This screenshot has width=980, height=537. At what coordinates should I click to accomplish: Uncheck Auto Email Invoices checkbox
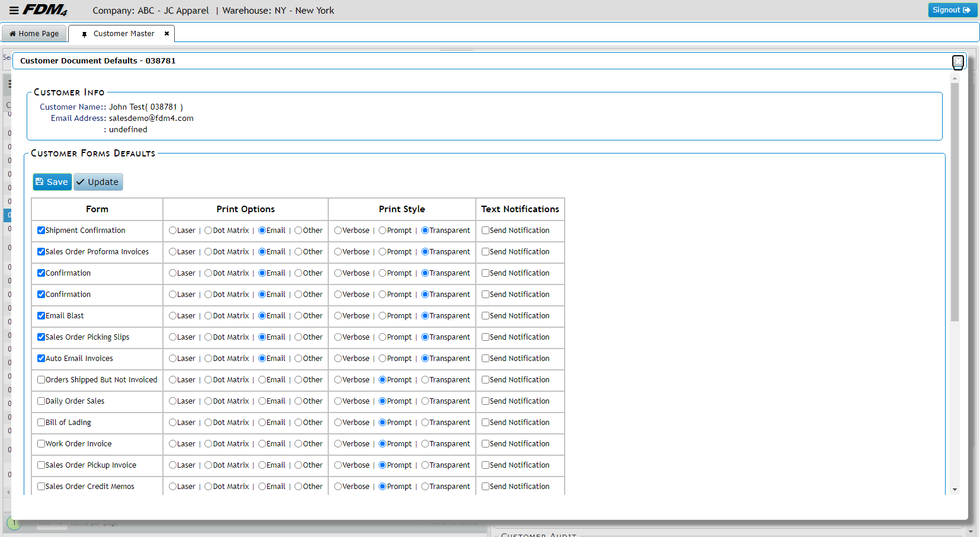41,359
